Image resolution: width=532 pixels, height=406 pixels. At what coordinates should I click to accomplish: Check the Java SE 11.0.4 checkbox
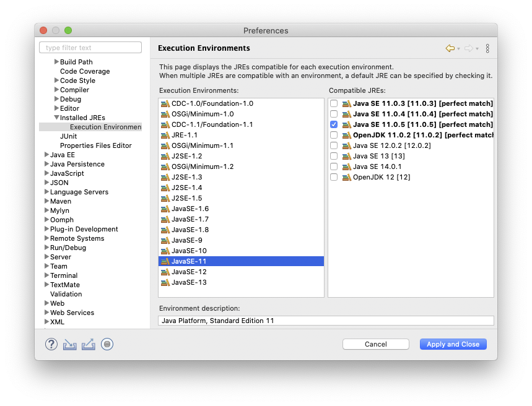[334, 114]
